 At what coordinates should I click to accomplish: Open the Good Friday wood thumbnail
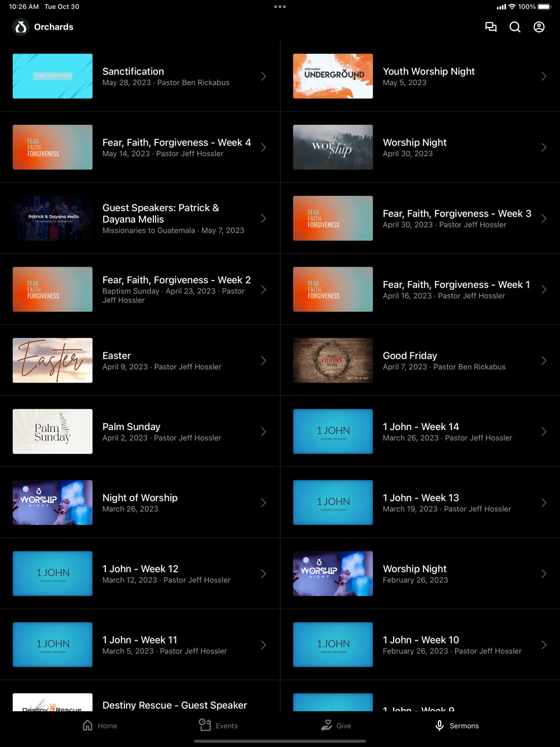[x=333, y=361]
